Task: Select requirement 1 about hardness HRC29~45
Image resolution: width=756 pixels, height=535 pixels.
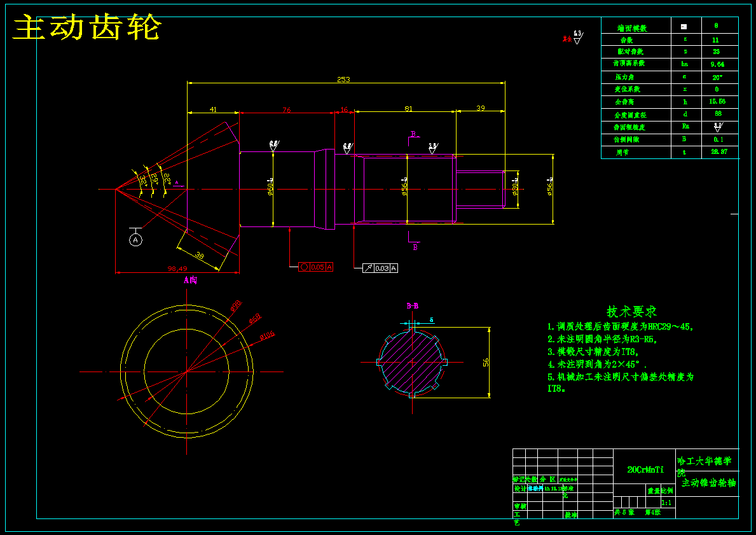Action: point(621,326)
